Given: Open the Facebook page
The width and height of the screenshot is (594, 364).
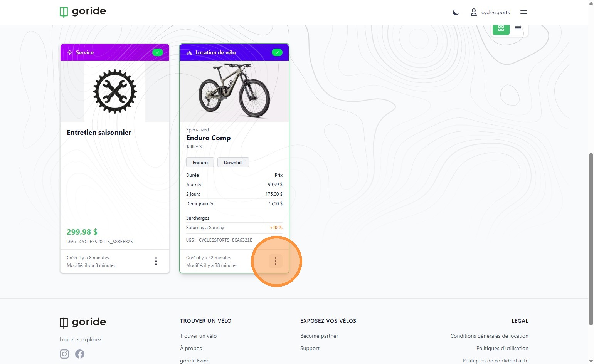Looking at the screenshot, I should click(80, 354).
